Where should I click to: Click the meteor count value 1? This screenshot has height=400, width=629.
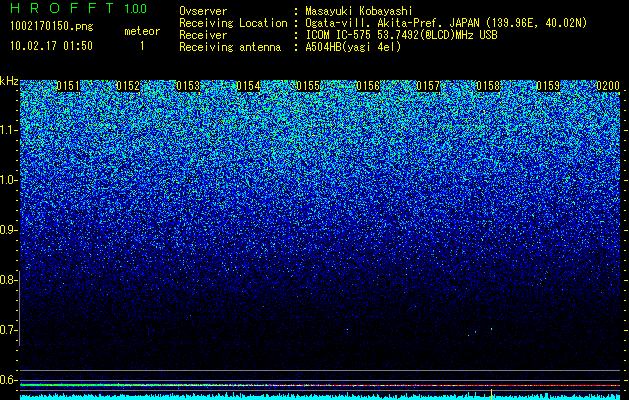click(x=142, y=46)
